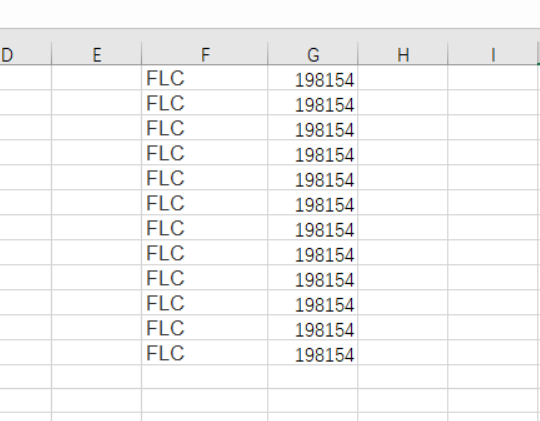Viewport: 540px width, 421px height.
Task: Click the divider between F and G headers
Action: [268, 53]
